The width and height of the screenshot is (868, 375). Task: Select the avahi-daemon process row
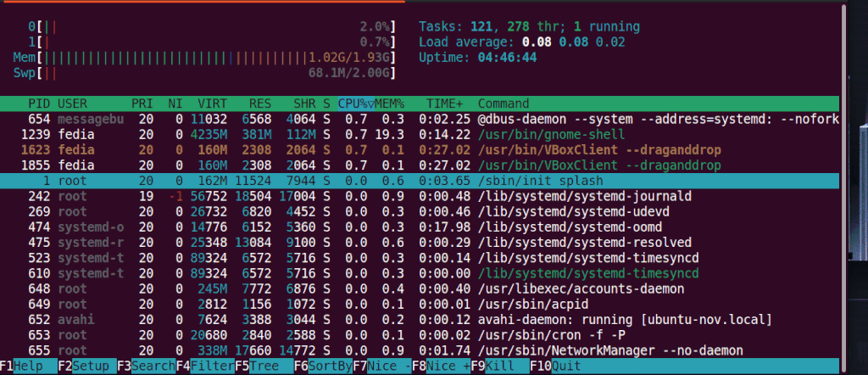[x=420, y=320]
